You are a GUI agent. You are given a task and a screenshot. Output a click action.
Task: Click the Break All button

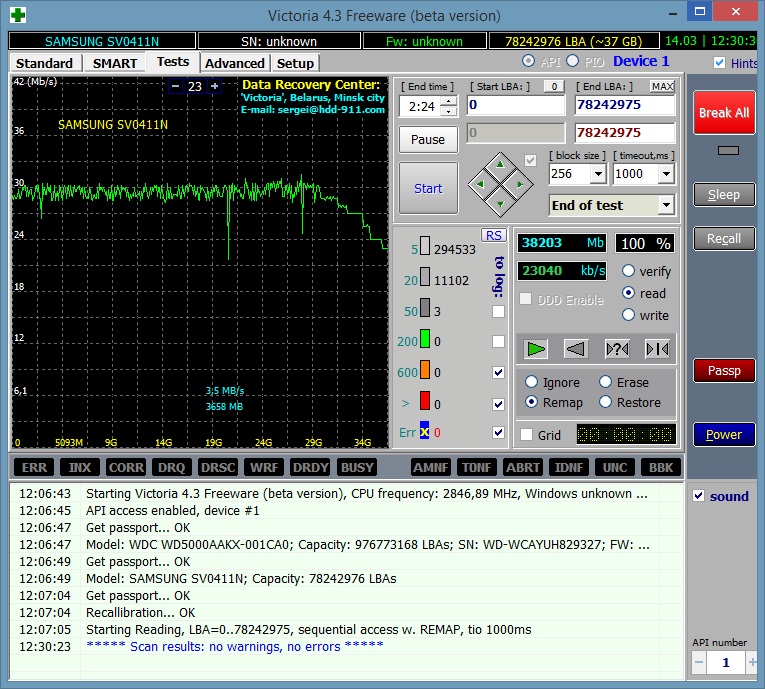pos(723,113)
